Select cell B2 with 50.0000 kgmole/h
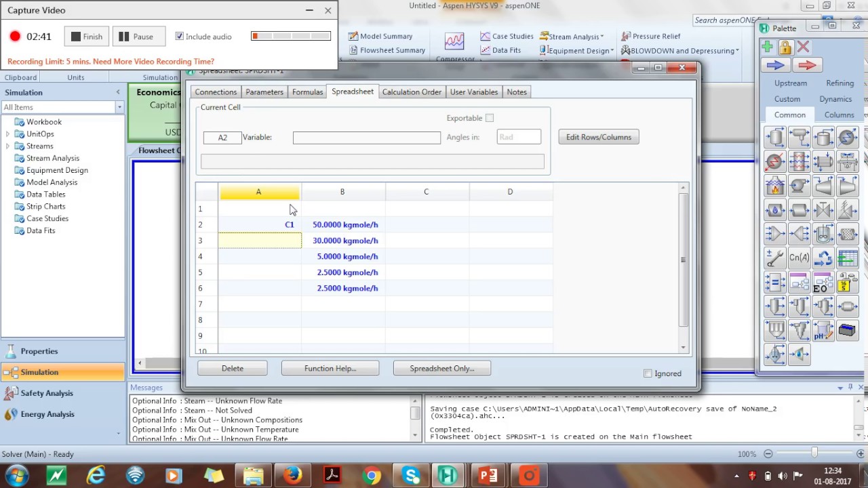Screen dimensions: 868x488 pos(343,224)
